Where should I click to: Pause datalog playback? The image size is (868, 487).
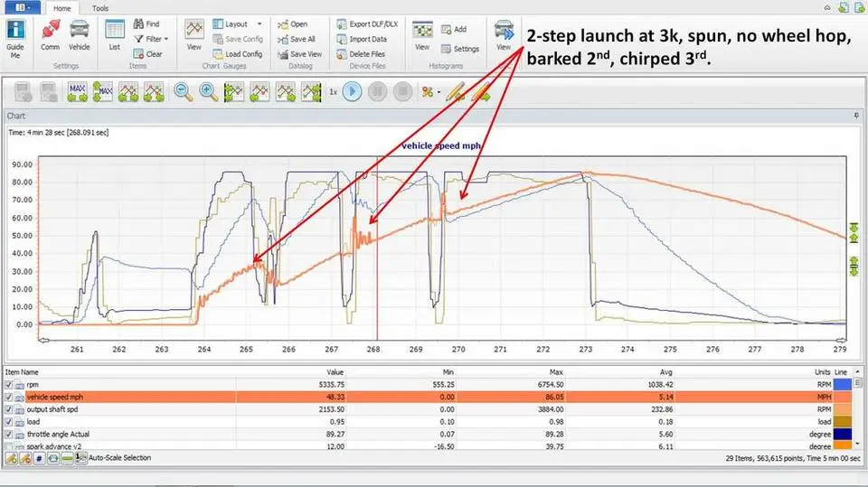(x=378, y=91)
